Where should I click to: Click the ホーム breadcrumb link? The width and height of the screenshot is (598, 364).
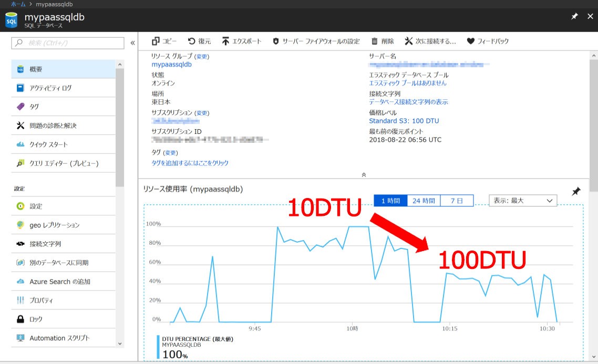[x=18, y=4]
